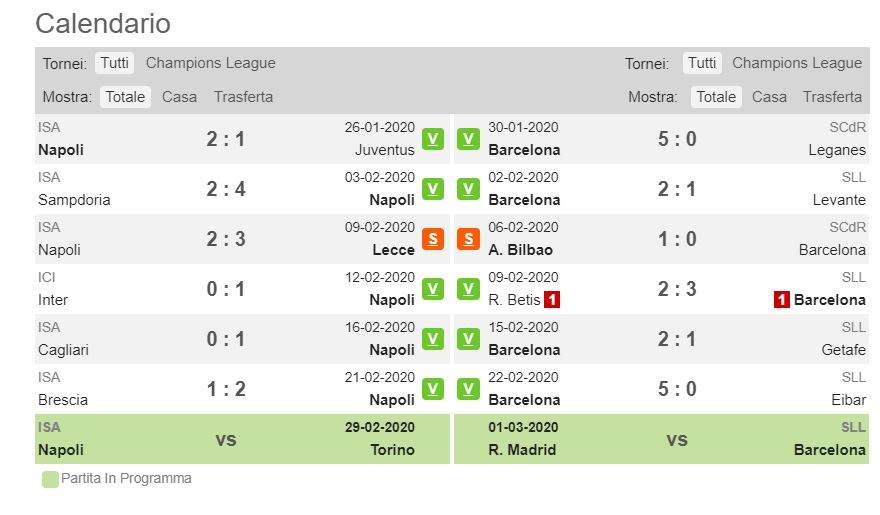The height and width of the screenshot is (515, 880).
Task: Show right table Trasferta matches only
Action: point(832,97)
